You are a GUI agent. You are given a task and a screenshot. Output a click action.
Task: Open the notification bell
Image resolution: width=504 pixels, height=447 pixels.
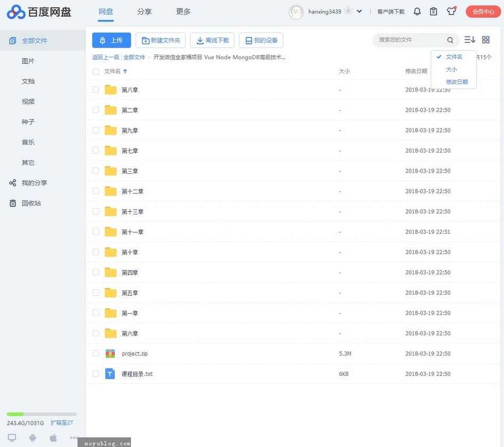(x=417, y=11)
